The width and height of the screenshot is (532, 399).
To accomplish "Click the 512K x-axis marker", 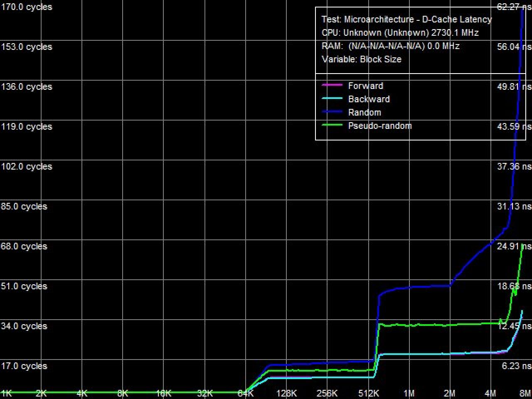I will [x=368, y=393].
